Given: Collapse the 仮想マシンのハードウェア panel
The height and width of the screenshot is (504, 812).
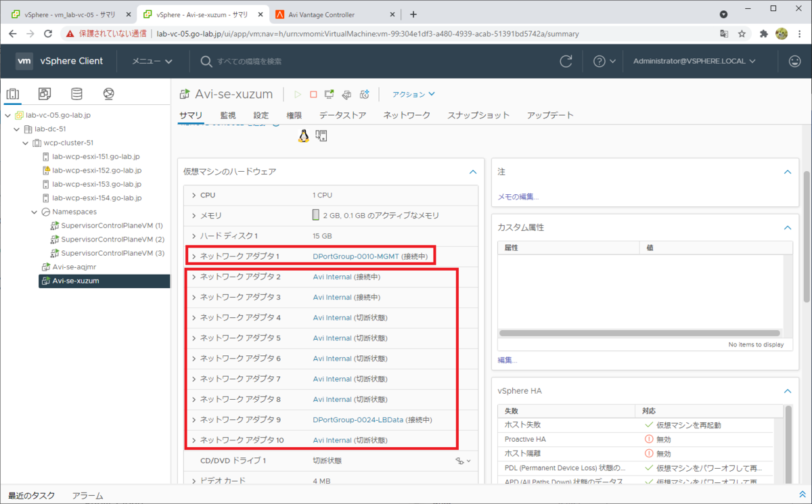Looking at the screenshot, I should point(473,172).
